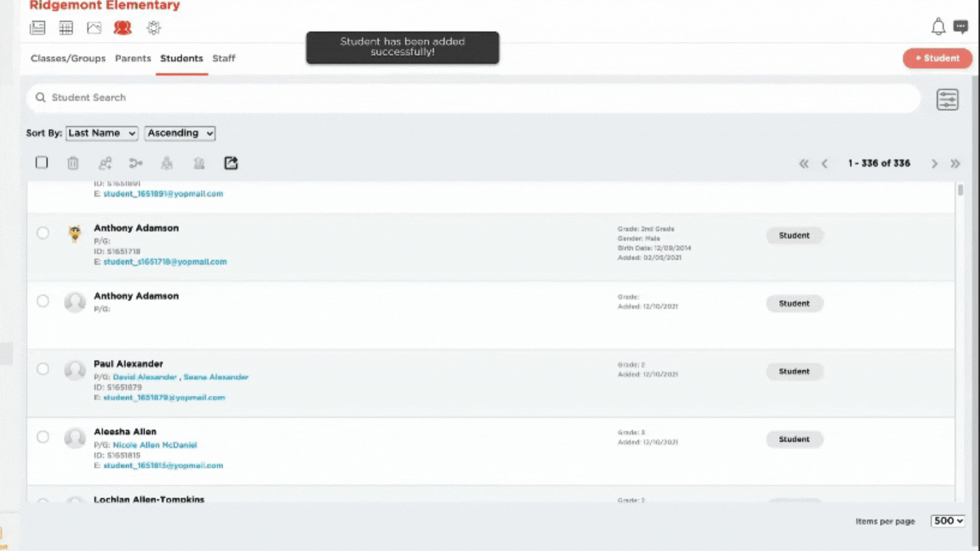This screenshot has height=551, width=980.
Task: Open the advanced filter sliders icon
Action: coord(947,99)
